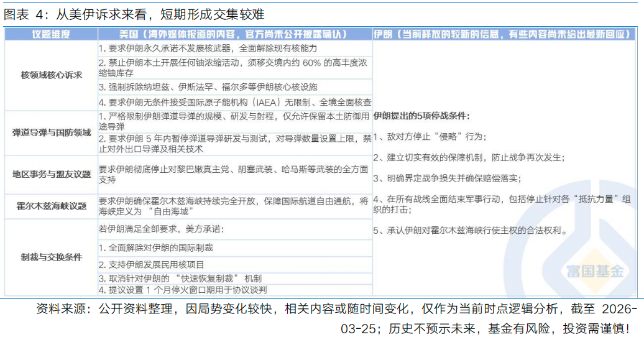Click Iran's condition 敌对方停止"侵略"行为
Viewport: 644px width, 337px height.
coord(430,137)
